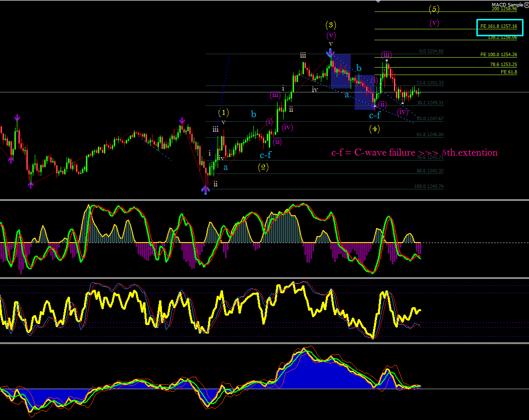Screen dimensions: 529x420
Task: Select the yellow (1) wave label
Action: (224, 112)
